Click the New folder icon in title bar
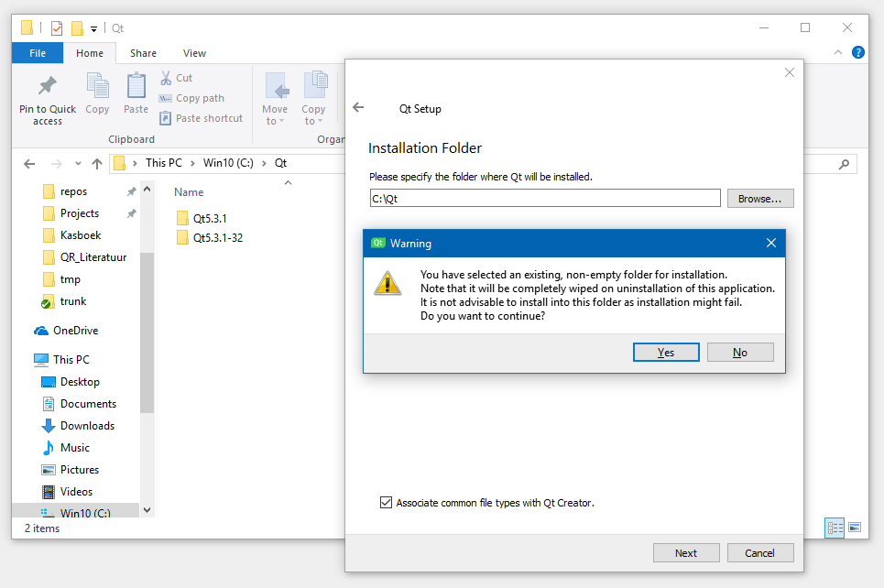This screenshot has height=588, width=884. (77, 27)
